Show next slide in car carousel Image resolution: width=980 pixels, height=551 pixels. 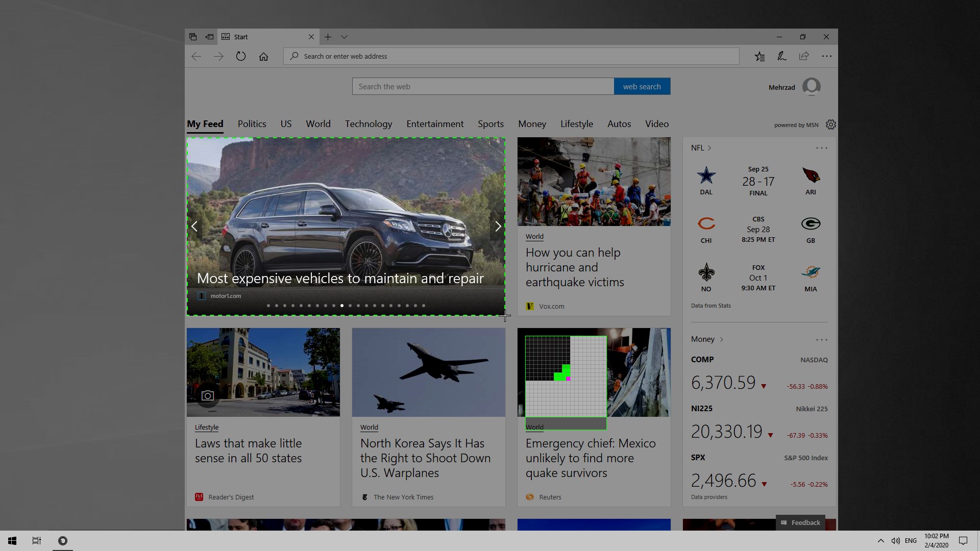point(498,226)
